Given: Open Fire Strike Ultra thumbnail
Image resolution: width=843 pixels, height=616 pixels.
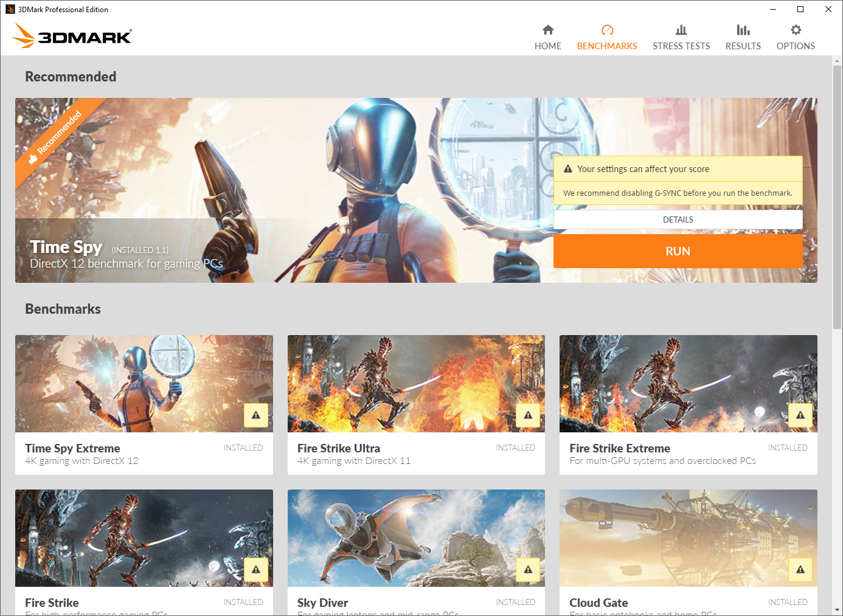Looking at the screenshot, I should [x=416, y=384].
